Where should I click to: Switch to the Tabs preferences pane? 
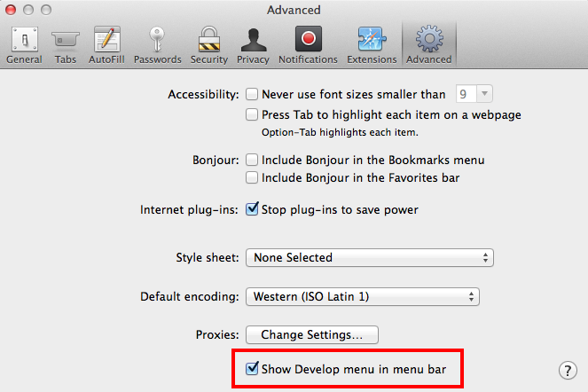67,44
